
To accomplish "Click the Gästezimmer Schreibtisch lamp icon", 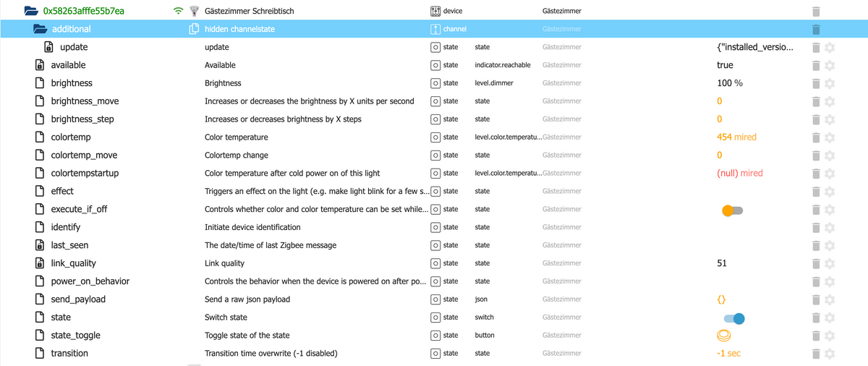I will (194, 12).
